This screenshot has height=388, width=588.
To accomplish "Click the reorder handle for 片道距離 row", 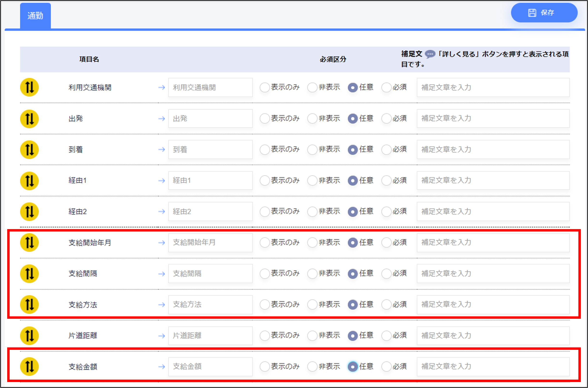I will (x=29, y=336).
